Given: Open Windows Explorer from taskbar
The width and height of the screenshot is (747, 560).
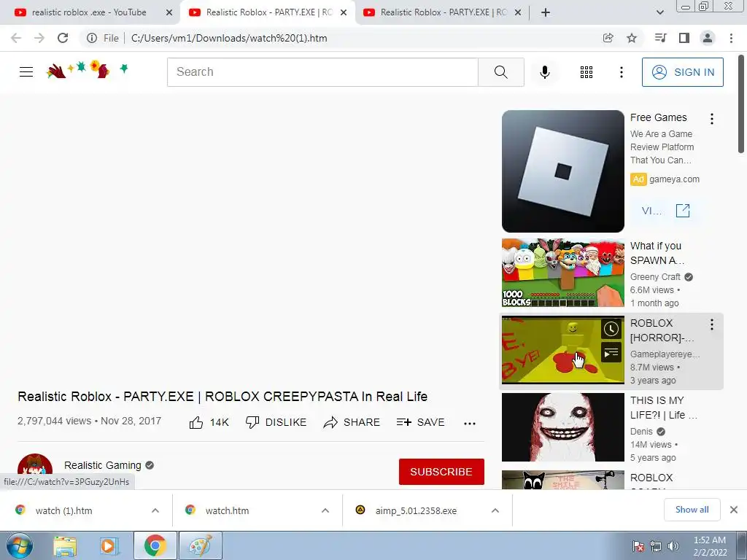Looking at the screenshot, I should [x=65, y=546].
